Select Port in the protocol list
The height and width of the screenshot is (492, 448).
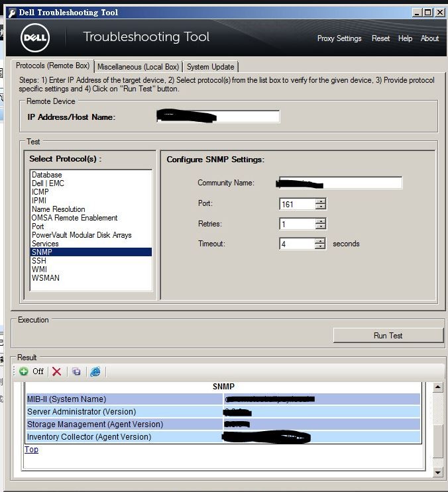tap(91, 226)
